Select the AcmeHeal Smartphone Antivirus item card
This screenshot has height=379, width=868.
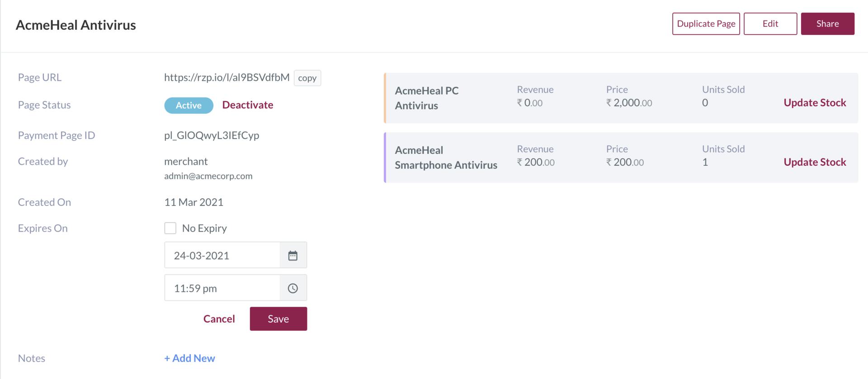621,158
